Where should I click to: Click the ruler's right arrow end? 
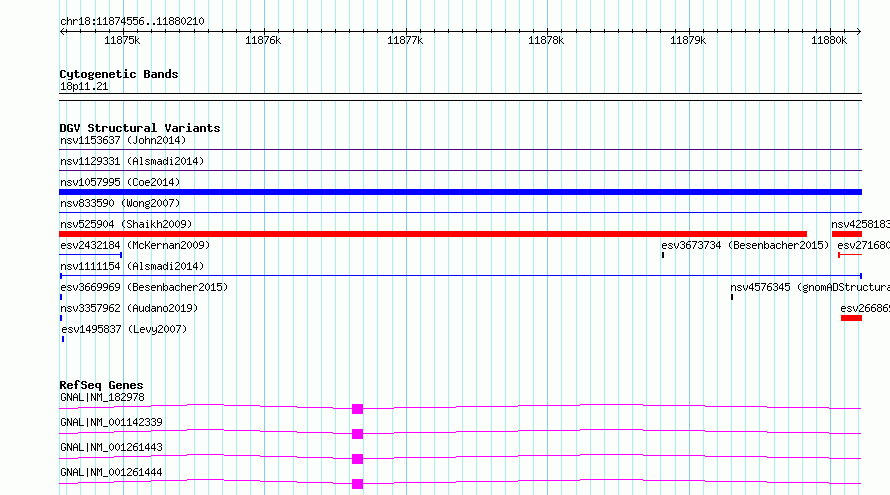[x=859, y=32]
